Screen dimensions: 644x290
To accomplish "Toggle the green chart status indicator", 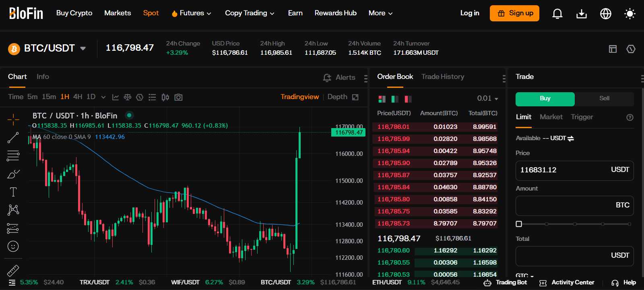I will pos(129,115).
